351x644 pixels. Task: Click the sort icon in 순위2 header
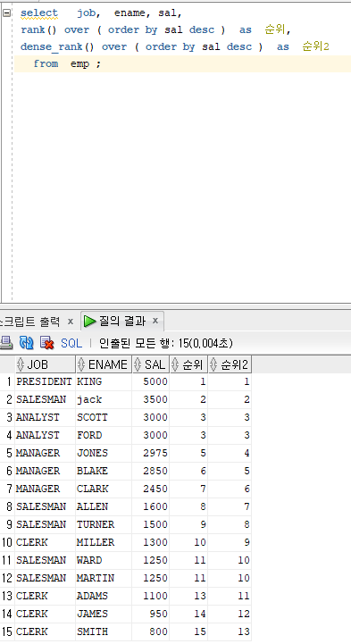pos(213,364)
